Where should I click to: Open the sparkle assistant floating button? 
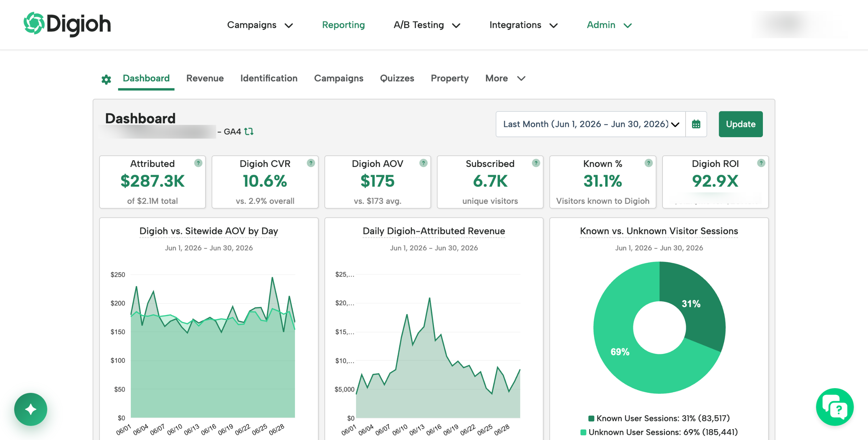31,409
